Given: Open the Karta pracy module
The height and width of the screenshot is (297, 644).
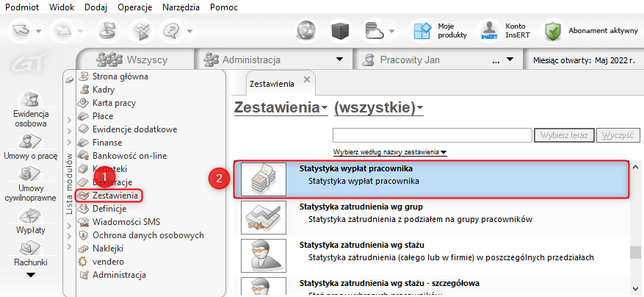Looking at the screenshot, I should point(107,103).
